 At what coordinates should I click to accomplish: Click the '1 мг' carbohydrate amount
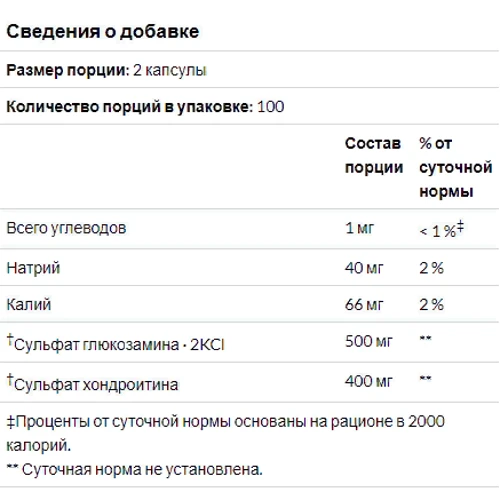pos(360,228)
